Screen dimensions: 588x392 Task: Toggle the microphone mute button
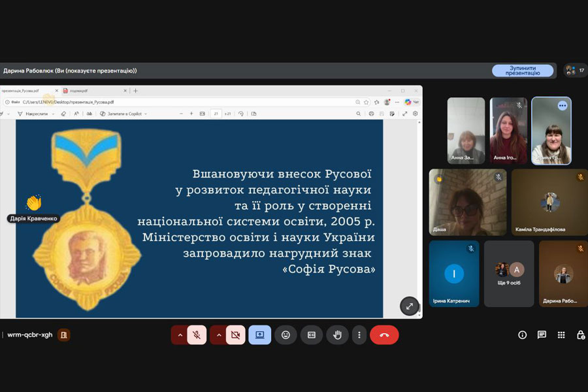[x=197, y=335]
